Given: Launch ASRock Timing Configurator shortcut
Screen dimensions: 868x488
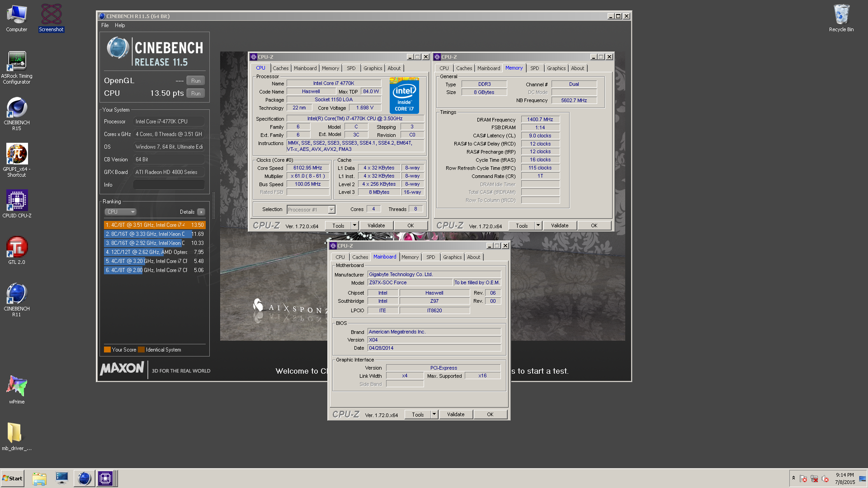Looking at the screenshot, I should click(17, 68).
